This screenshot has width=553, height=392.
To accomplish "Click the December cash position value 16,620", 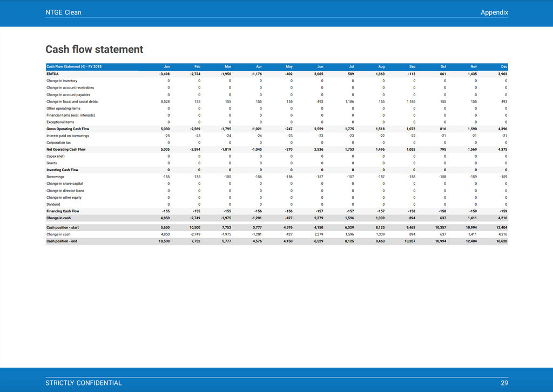I will point(501,241).
